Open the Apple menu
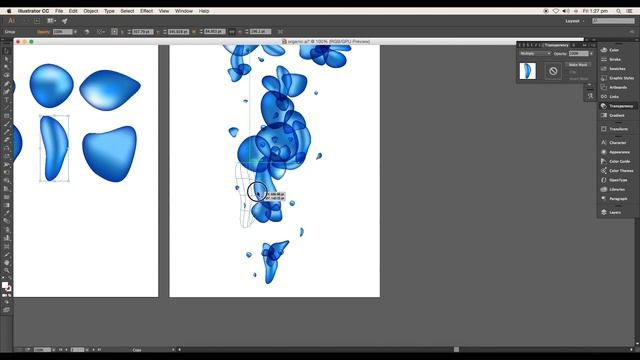 9,11
